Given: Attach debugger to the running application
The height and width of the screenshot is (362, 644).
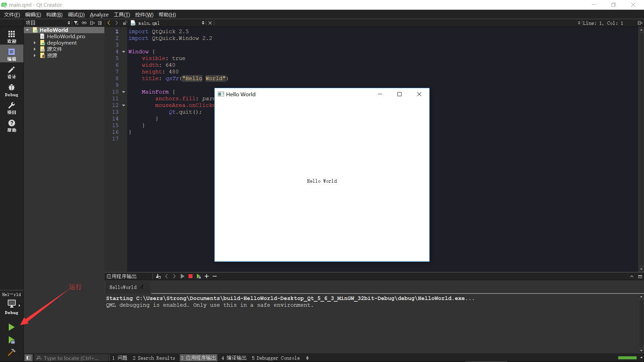Looking at the screenshot, I should (x=199, y=276).
